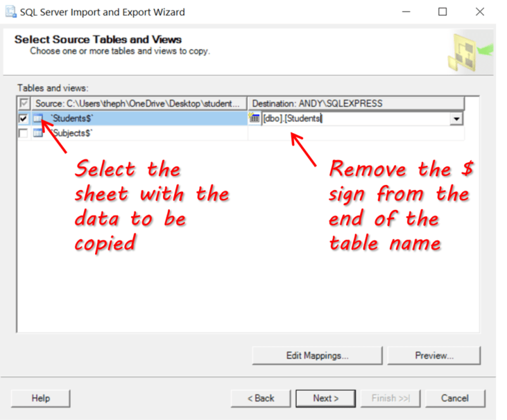
Task: Uncheck the Students$ table checkbox
Action: coord(23,118)
